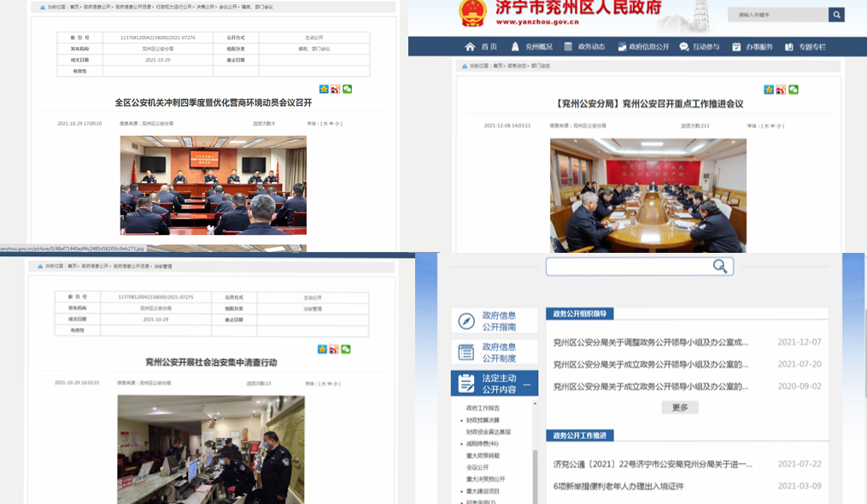
Task: Collapse the 法定主动公开内容 section
Action: [527, 384]
